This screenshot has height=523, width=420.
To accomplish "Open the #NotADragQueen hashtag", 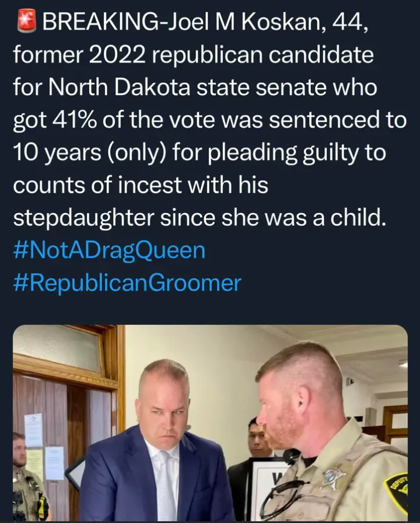I will 109,250.
